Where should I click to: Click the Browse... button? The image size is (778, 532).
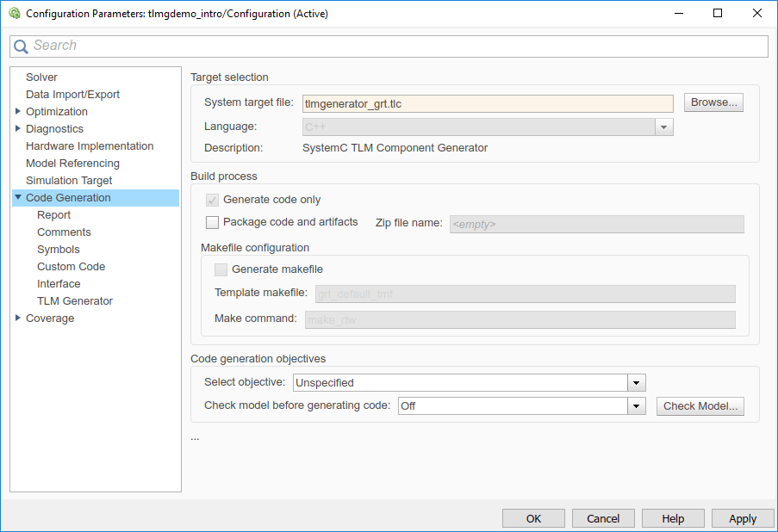tap(713, 102)
